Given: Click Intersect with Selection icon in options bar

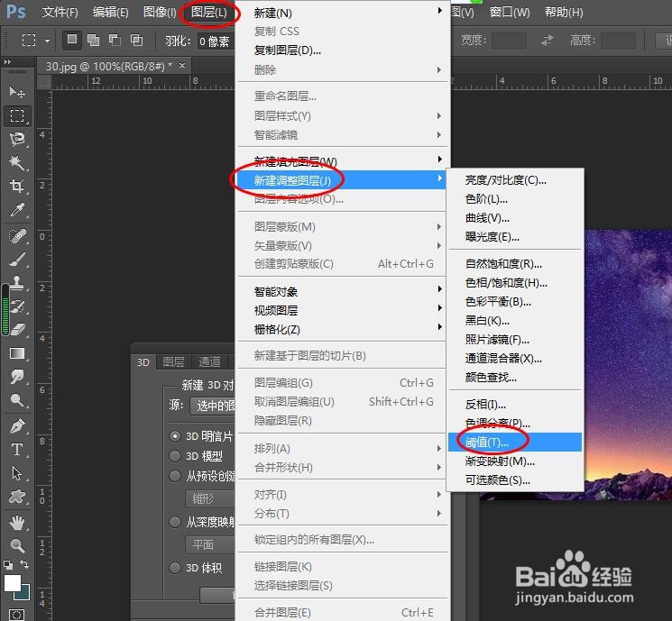Looking at the screenshot, I should pos(136,41).
